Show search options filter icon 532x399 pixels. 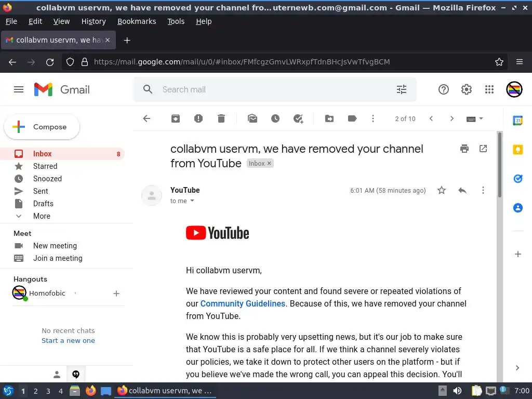402,89
